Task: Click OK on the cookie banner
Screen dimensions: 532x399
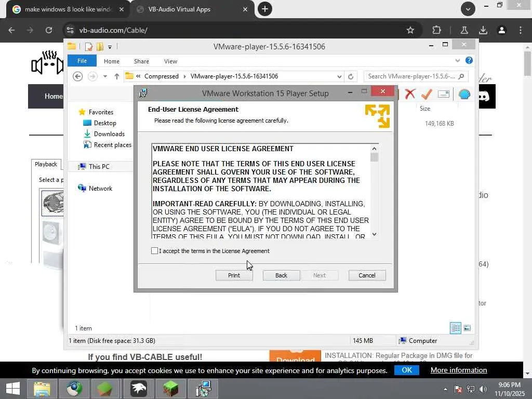Action: tap(406, 370)
